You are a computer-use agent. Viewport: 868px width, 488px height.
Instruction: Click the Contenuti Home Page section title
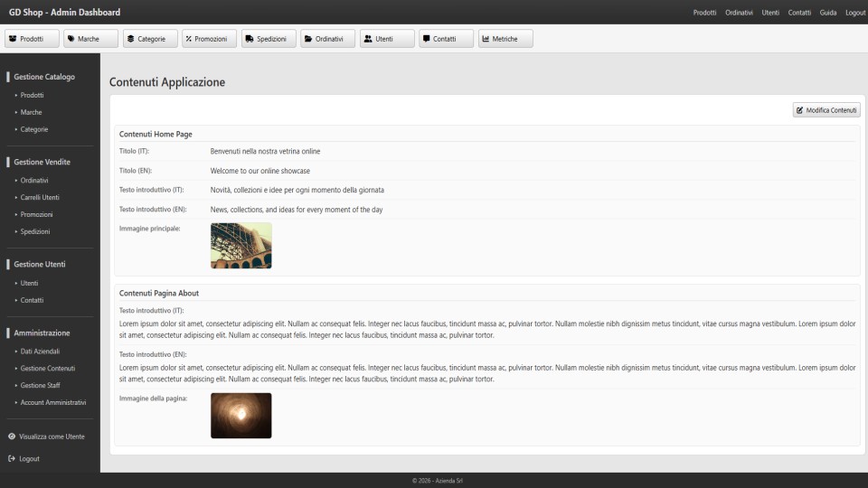[x=156, y=134]
